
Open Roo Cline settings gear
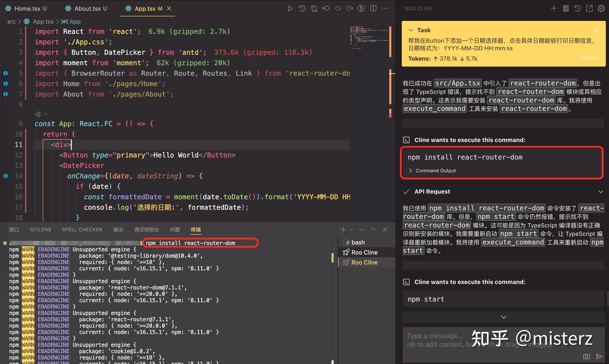tap(601, 8)
